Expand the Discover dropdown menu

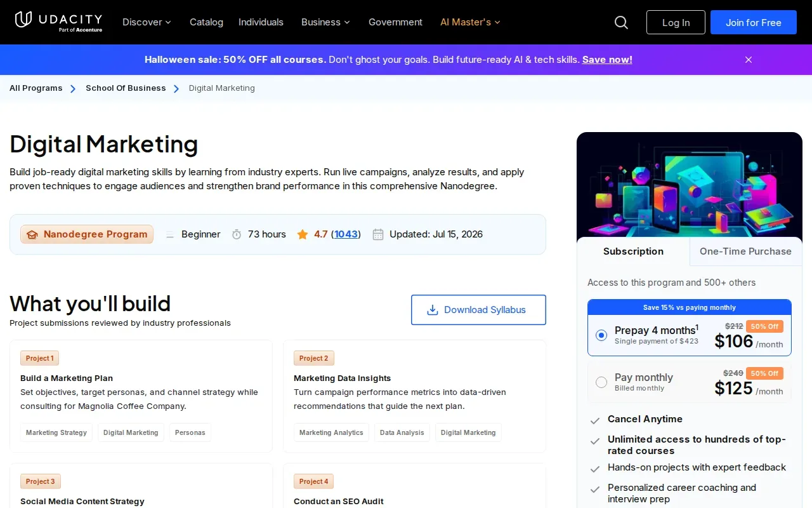[x=147, y=22]
